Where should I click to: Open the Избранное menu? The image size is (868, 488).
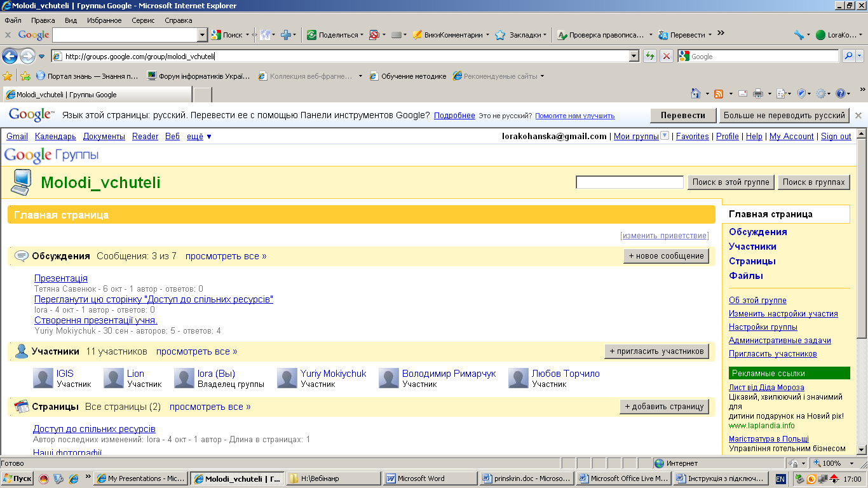click(x=104, y=20)
